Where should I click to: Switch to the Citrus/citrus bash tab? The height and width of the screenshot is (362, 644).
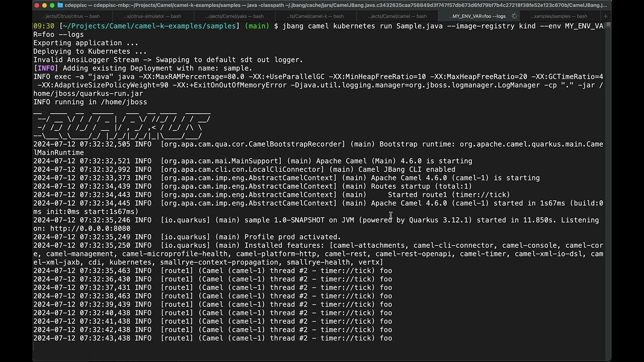pyautogui.click(x=70, y=16)
